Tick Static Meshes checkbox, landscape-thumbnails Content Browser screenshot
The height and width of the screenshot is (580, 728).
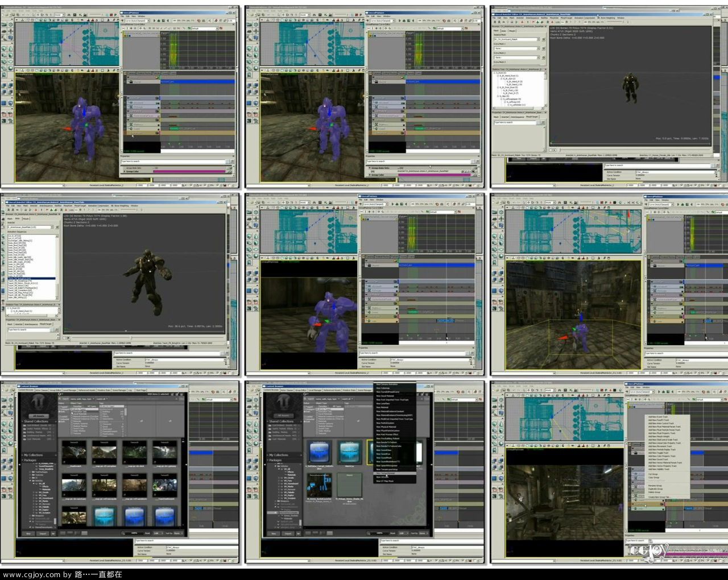pos(72,431)
